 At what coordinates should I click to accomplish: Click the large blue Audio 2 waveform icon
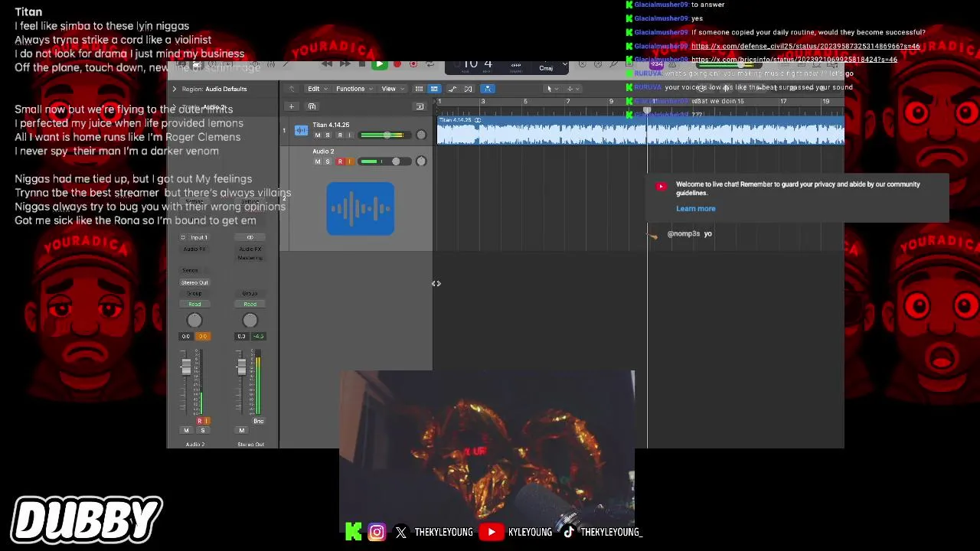click(x=361, y=208)
